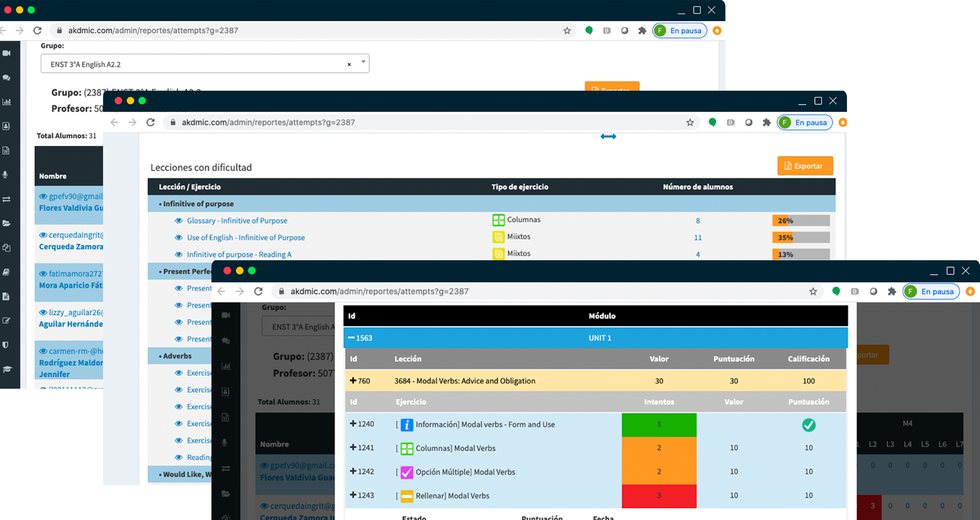
Task: Open the chat bubbles sidebar icon
Action: click(x=7, y=77)
